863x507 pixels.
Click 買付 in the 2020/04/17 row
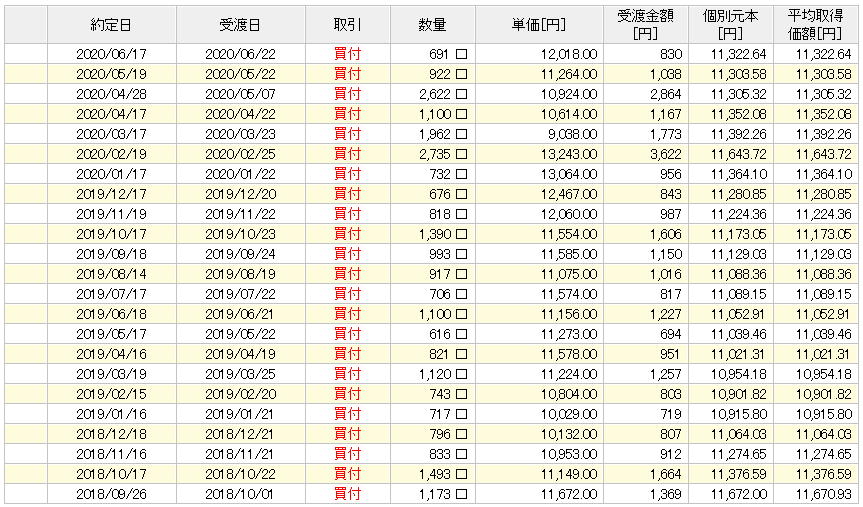click(348, 114)
